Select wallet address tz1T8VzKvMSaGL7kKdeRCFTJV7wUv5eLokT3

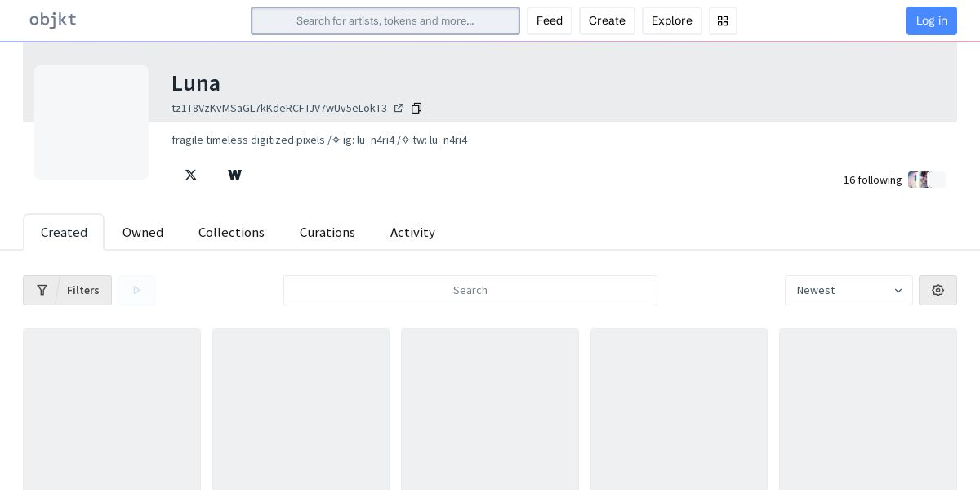(x=279, y=109)
